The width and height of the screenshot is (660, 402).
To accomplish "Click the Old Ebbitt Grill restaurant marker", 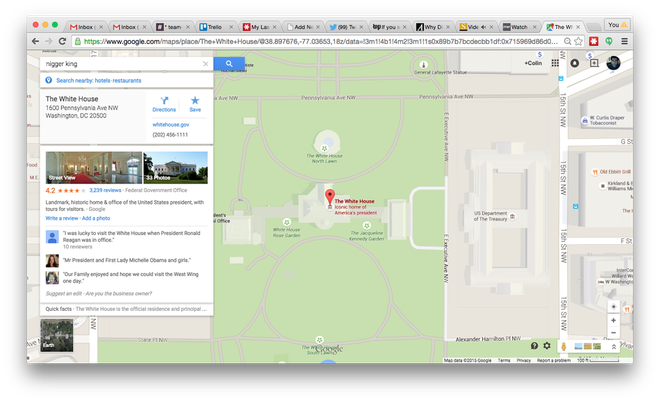I will tap(595, 172).
